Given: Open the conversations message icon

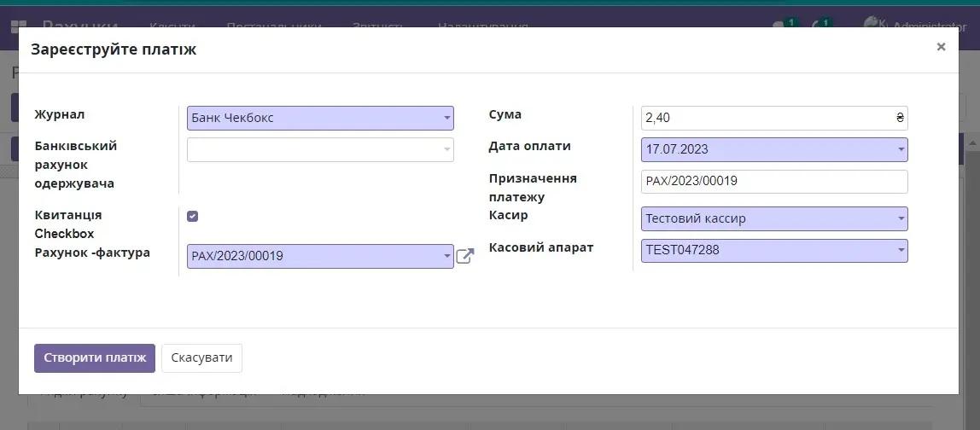Looking at the screenshot, I should point(779,26).
